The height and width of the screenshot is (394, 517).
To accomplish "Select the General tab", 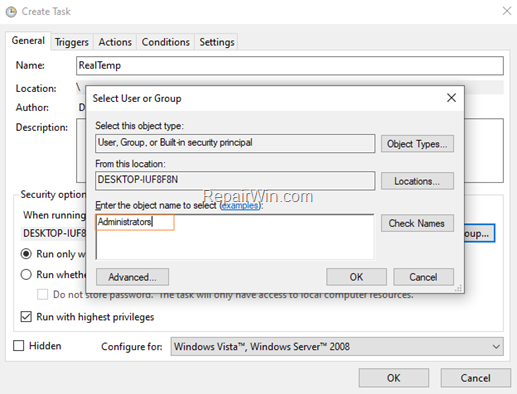I will pos(28,41).
